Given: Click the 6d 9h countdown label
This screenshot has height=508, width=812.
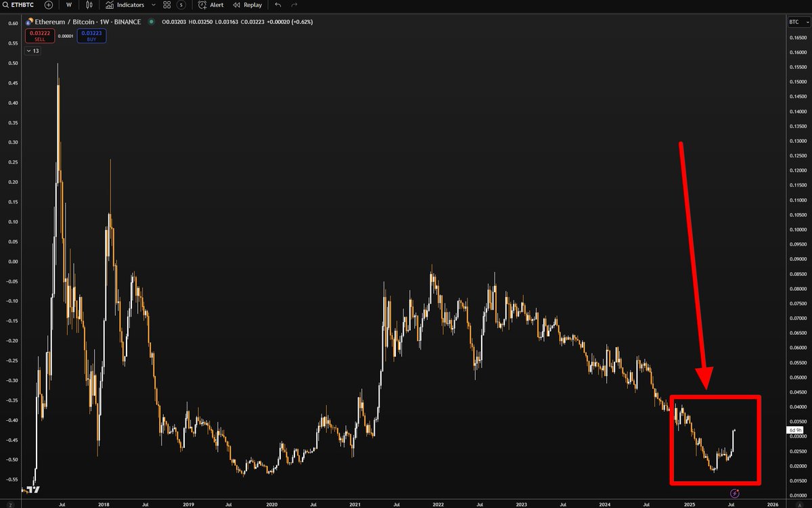Looking at the screenshot, I should pos(794,430).
